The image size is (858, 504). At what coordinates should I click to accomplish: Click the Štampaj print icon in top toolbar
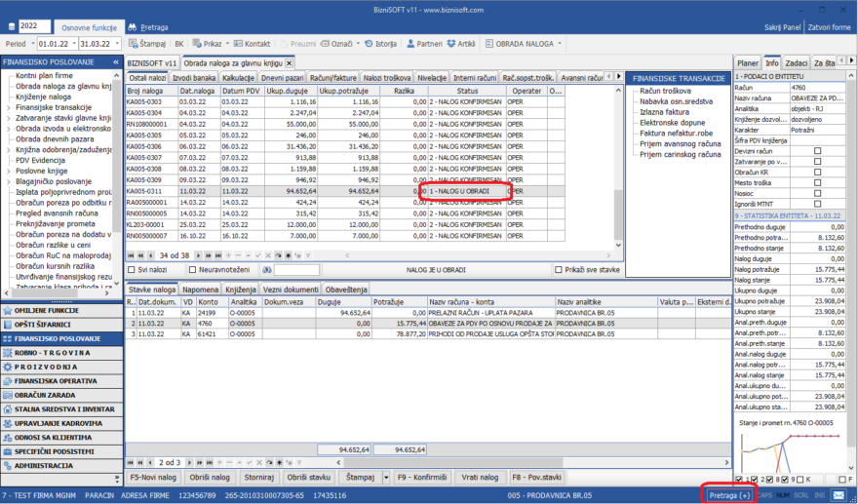146,44
